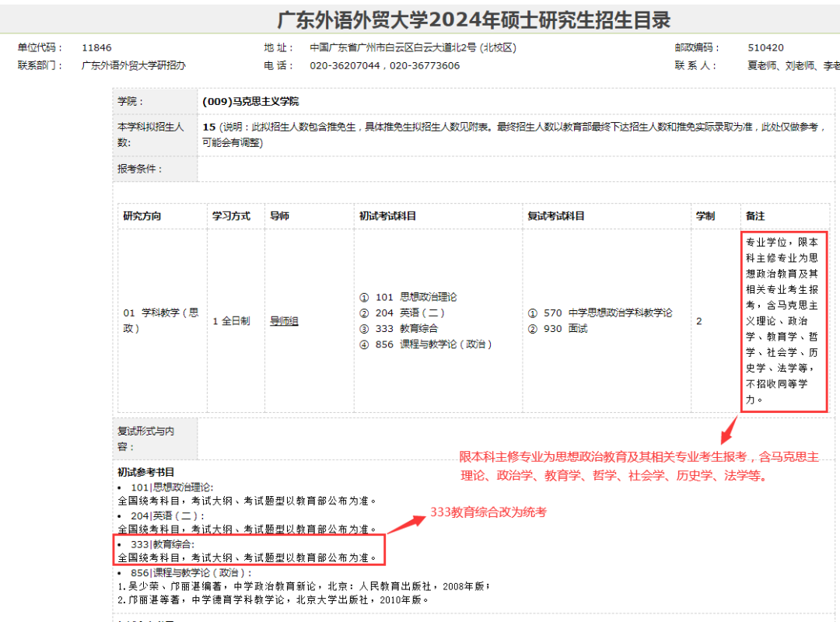This screenshot has width=840, height=622.
Task: Select the address text 中国广东省广州市白云区白云大道北2号
Action: coord(393,47)
